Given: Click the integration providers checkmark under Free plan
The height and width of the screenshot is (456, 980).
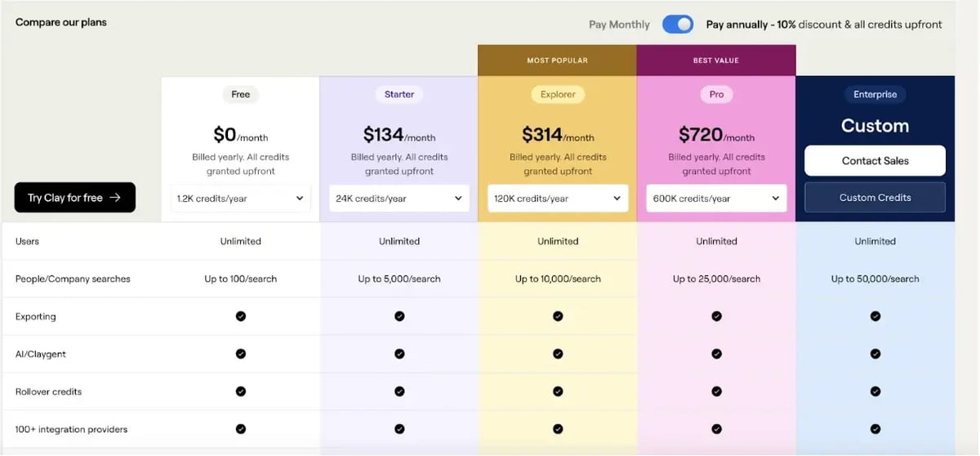Looking at the screenshot, I should click(241, 429).
